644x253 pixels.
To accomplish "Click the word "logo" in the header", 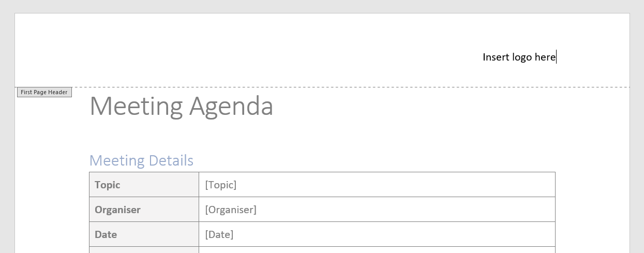I will pyautogui.click(x=522, y=57).
